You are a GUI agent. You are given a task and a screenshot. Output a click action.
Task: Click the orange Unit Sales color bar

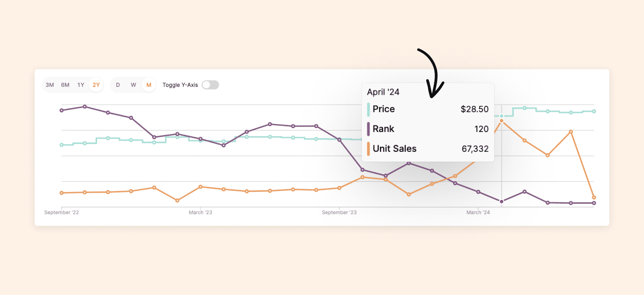[368, 149]
